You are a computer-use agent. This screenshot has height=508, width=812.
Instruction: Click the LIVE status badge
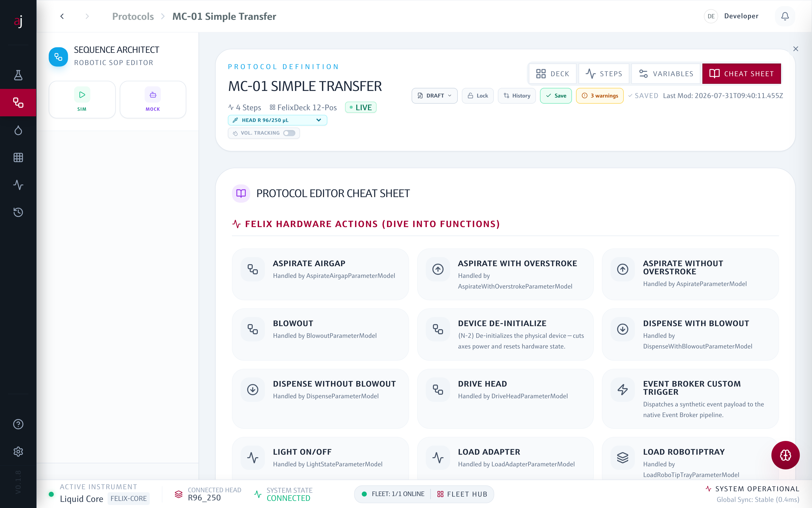[x=361, y=107]
